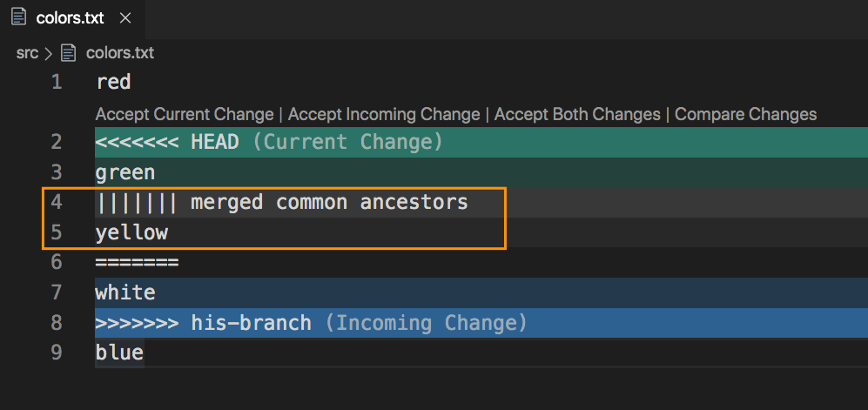Place cursor on the 'green' line

(125, 172)
